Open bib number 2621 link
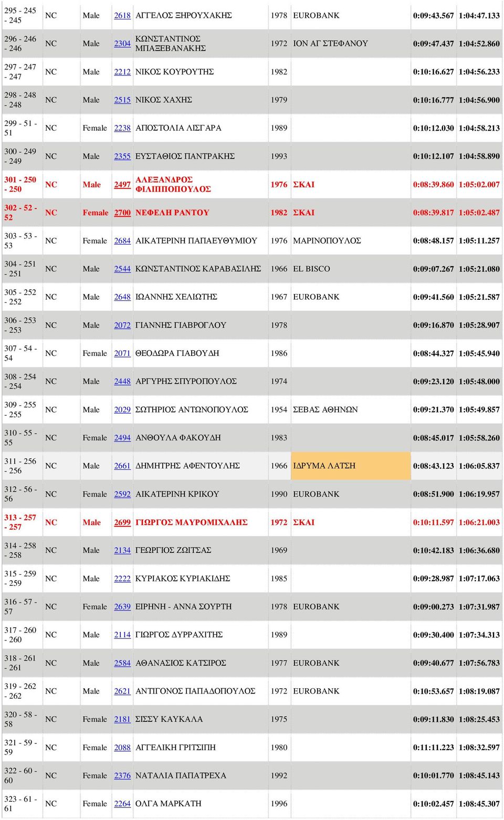The height and width of the screenshot is (820, 504). pos(122,691)
